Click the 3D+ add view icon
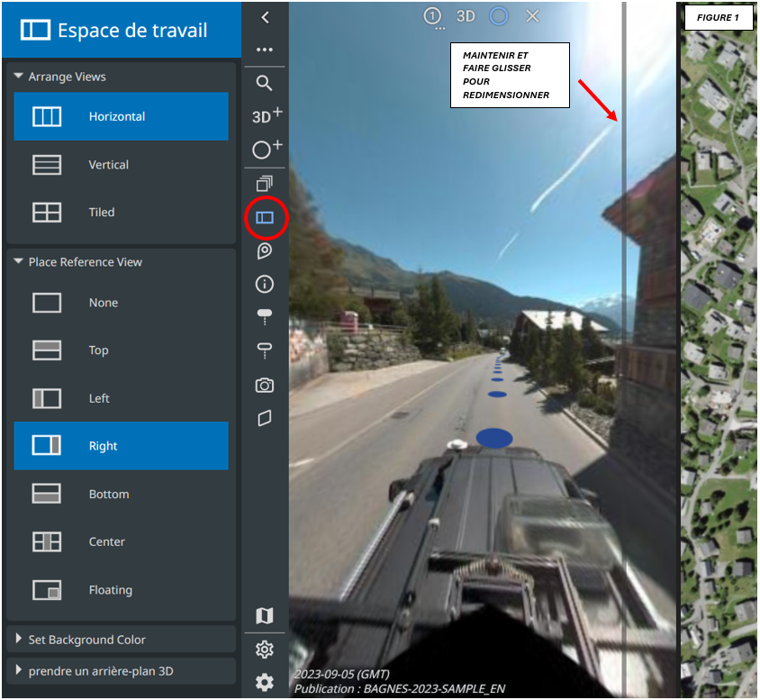 click(266, 116)
